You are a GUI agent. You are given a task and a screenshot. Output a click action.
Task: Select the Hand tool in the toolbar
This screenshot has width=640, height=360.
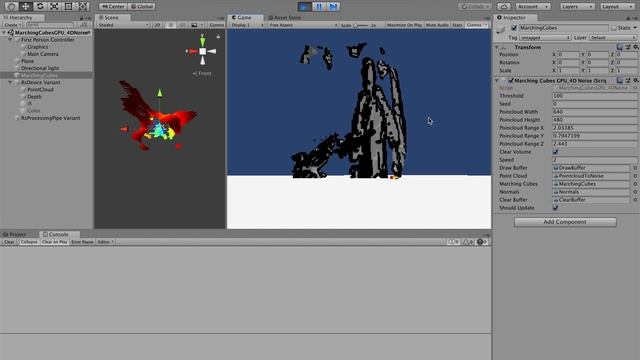(11, 6)
